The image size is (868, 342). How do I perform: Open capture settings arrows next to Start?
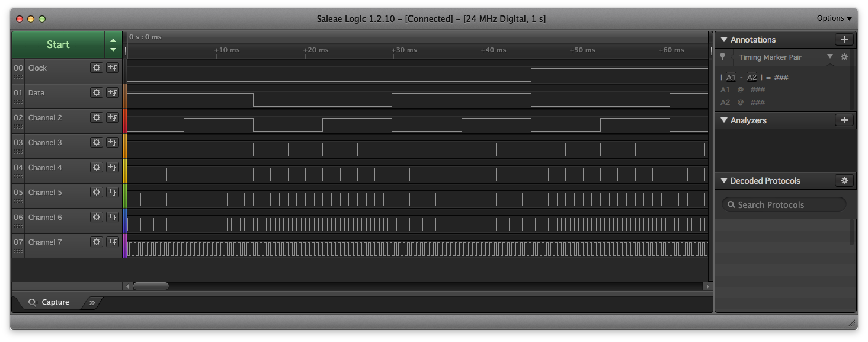(x=113, y=45)
